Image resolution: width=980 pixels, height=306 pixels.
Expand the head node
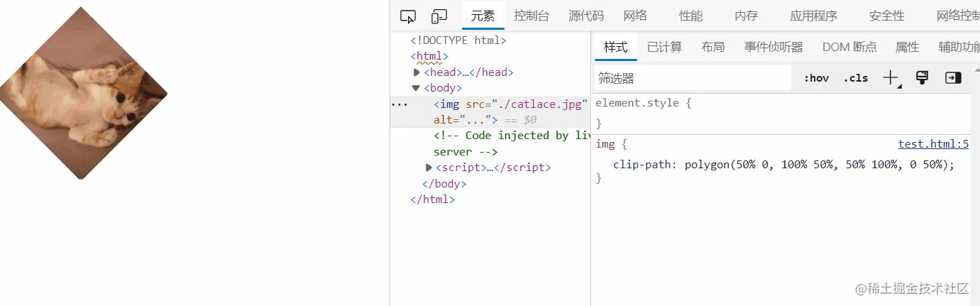pos(417,72)
